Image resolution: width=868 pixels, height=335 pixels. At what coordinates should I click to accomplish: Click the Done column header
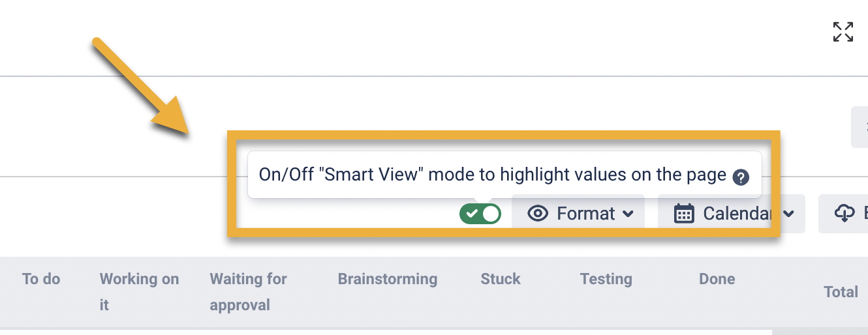[717, 279]
